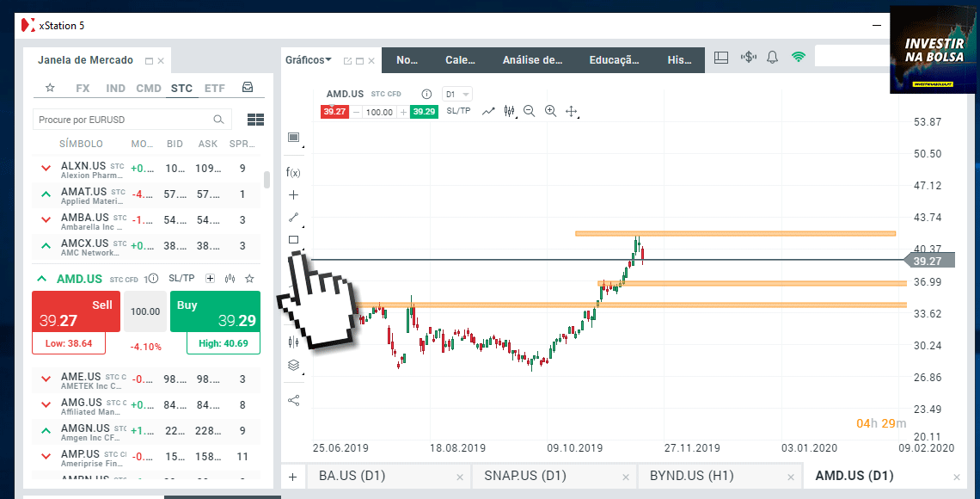
Task: Check the green connection status icon
Action: [798, 58]
